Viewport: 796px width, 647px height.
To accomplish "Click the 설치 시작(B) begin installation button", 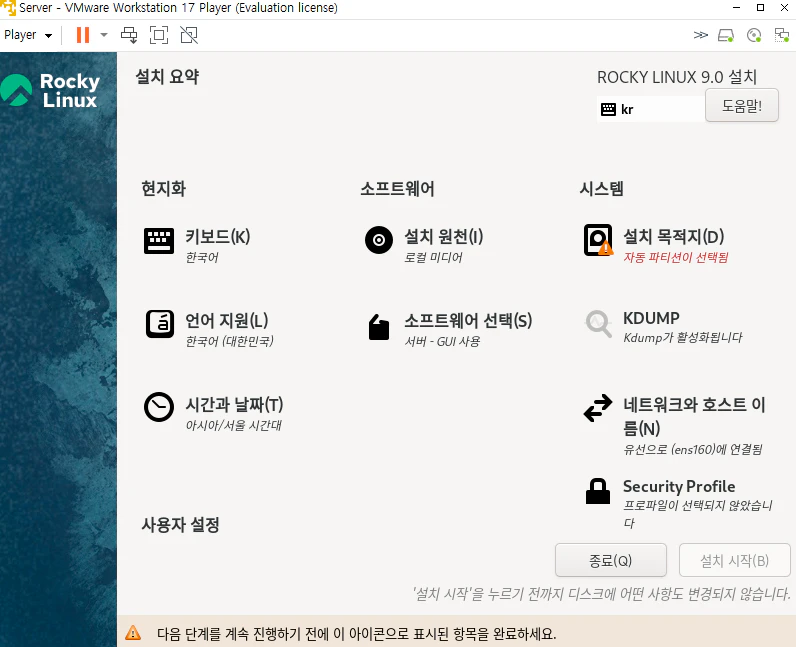I will pyautogui.click(x=735, y=560).
